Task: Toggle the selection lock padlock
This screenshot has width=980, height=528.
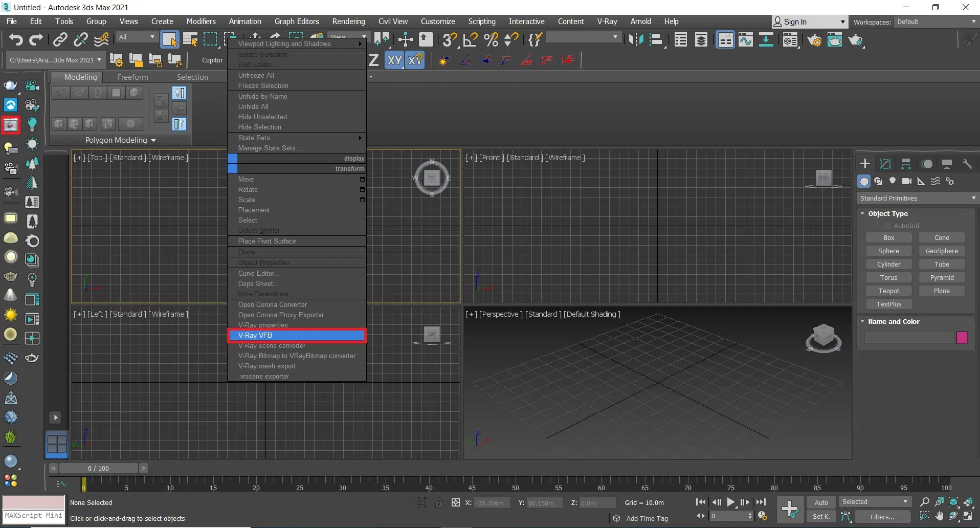Action: 439,503
